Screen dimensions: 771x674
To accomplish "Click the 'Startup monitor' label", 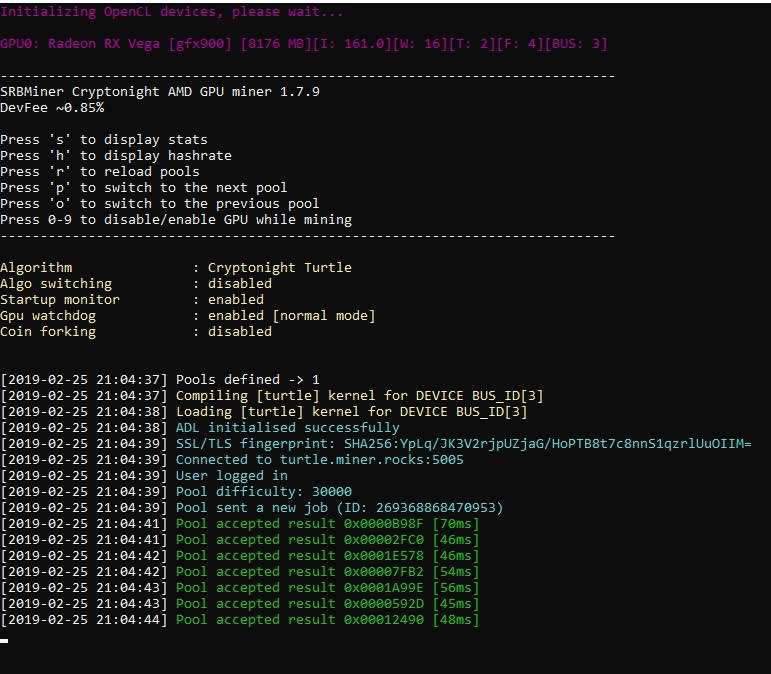I will (x=60, y=299).
